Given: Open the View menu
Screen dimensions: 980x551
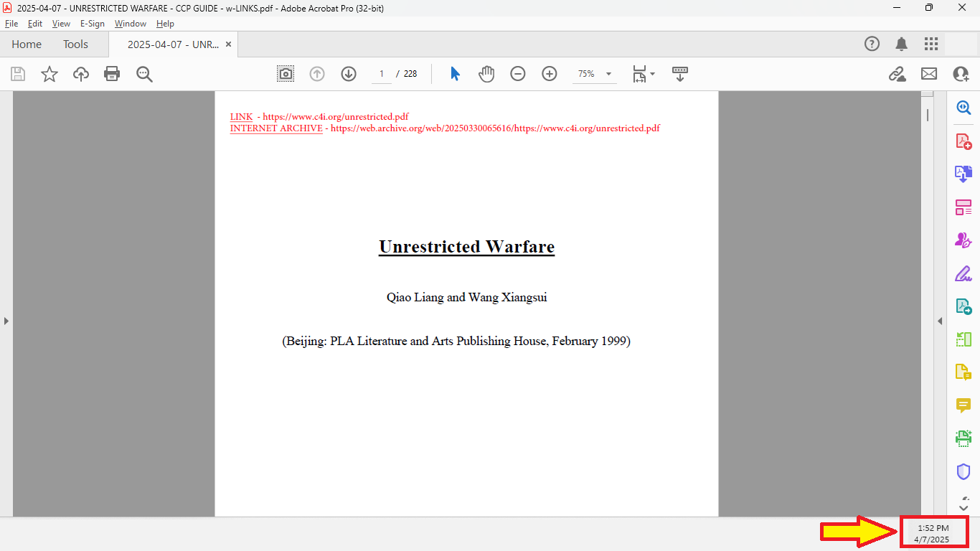Looking at the screenshot, I should click(x=61, y=24).
